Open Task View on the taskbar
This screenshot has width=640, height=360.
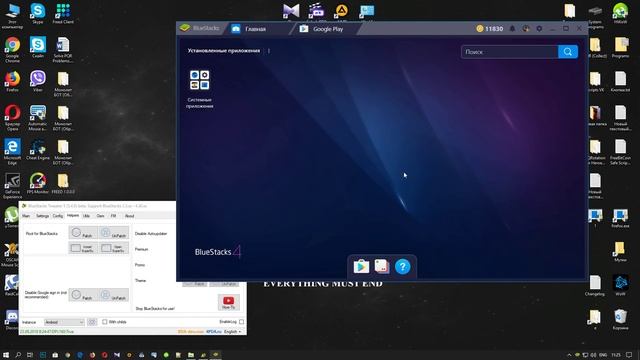[x=30, y=355]
